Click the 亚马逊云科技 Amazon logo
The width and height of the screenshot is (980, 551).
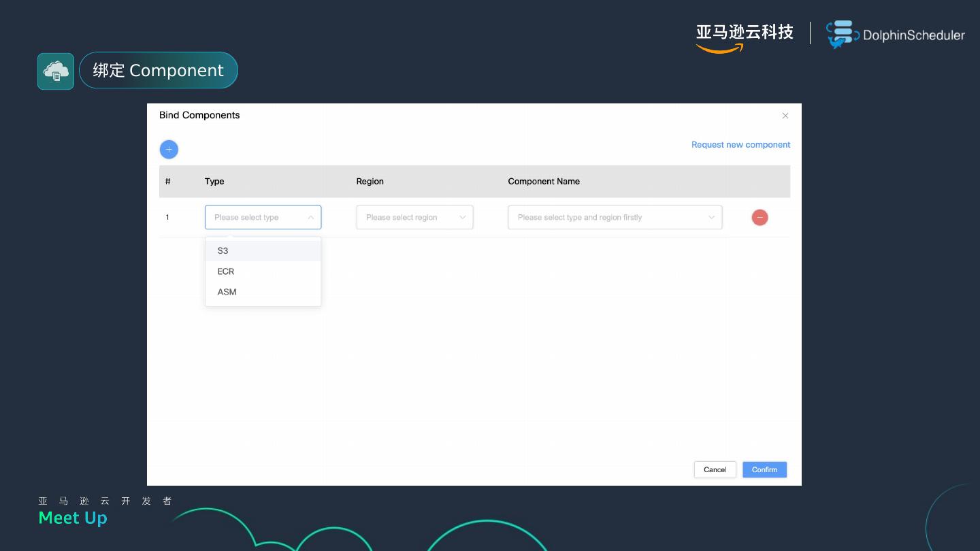tap(744, 37)
